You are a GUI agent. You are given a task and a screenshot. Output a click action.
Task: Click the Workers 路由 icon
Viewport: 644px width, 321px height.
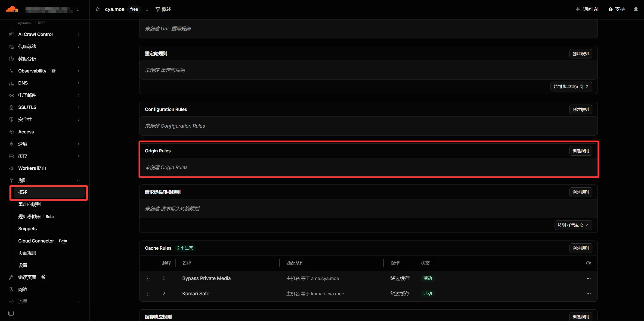[11, 168]
